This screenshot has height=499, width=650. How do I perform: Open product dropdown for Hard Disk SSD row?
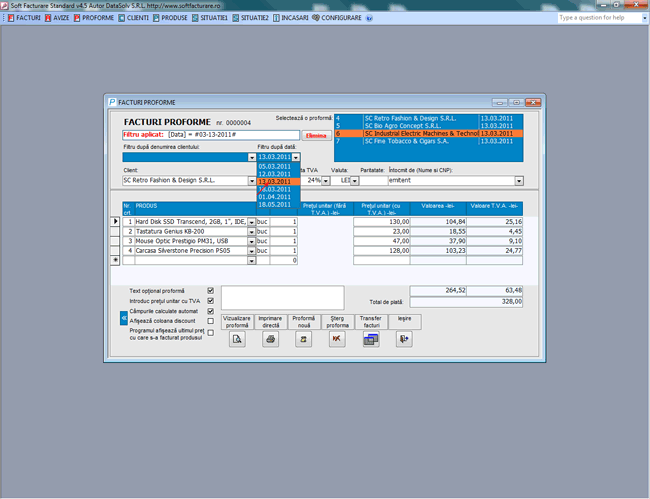click(251, 222)
